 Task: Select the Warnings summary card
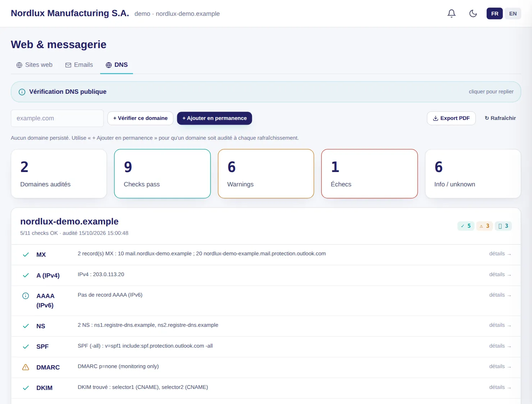[x=266, y=174]
